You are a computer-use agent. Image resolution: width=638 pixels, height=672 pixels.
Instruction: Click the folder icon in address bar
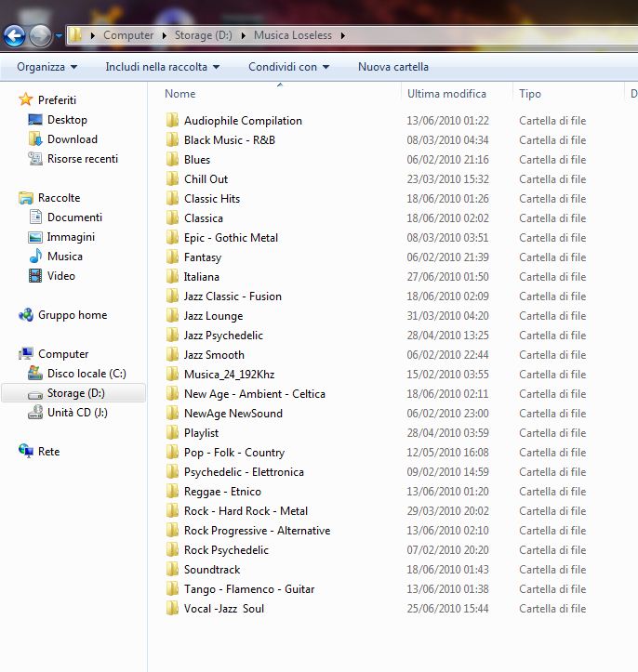[x=75, y=35]
